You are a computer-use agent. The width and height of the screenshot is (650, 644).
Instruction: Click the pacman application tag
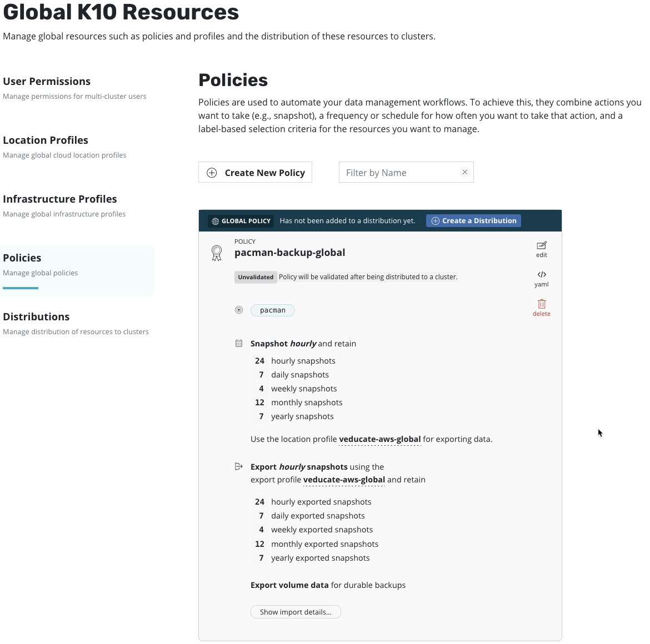pyautogui.click(x=272, y=310)
